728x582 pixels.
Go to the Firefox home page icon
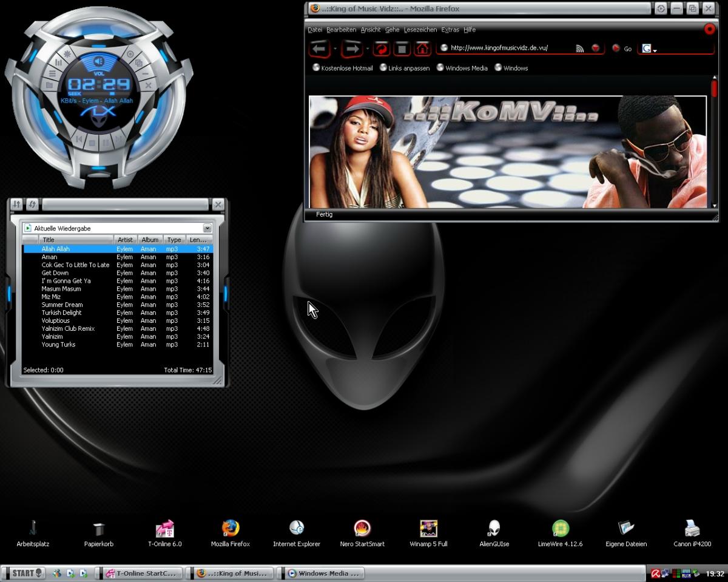click(x=422, y=49)
